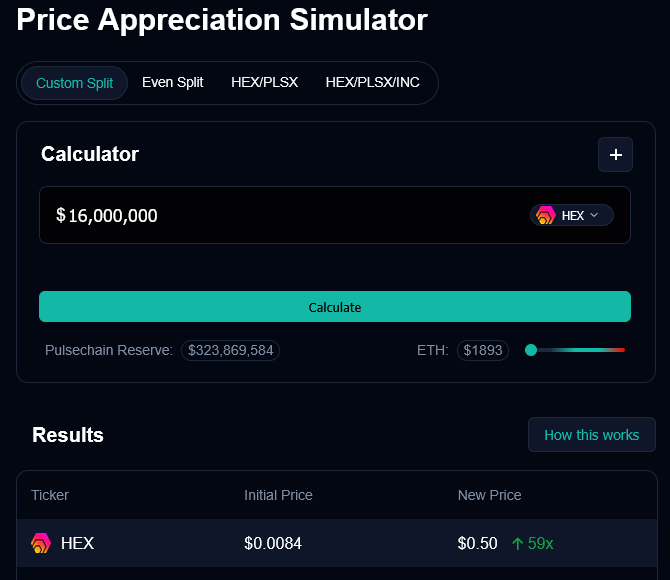Viewport: 670px width, 580px height.
Task: Click the green 59x multiplier
Action: 541,543
